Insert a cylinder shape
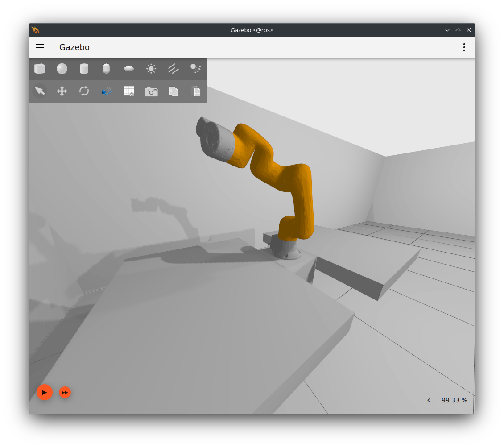The width and height of the screenshot is (504, 448). click(x=84, y=69)
